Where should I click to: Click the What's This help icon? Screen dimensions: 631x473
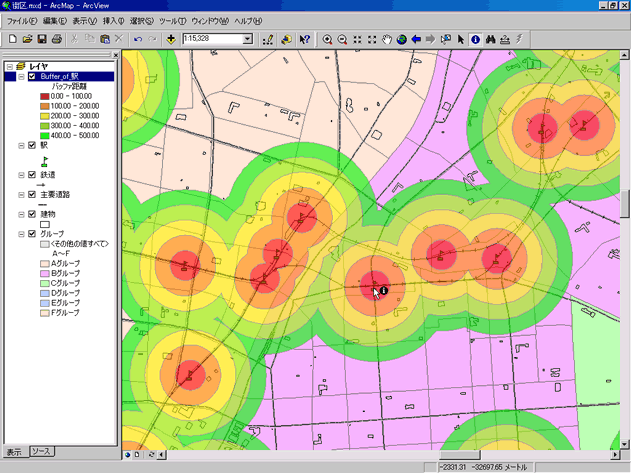click(305, 39)
